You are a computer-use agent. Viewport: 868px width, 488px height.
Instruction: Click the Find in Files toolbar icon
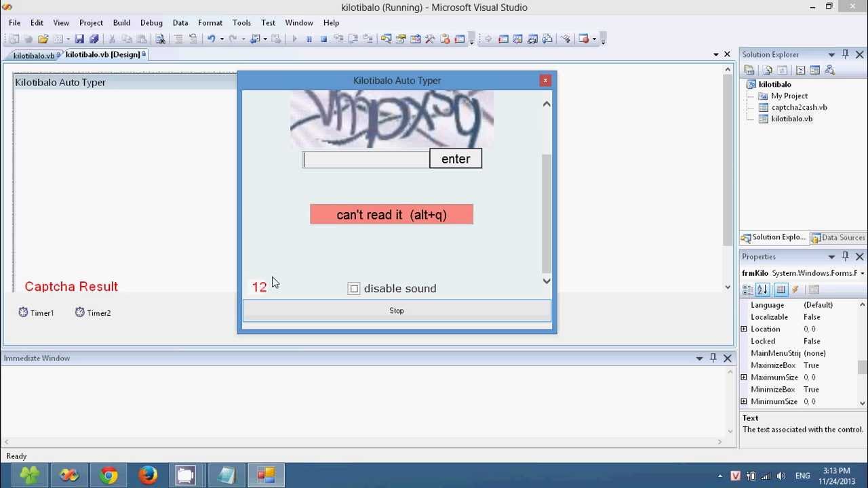point(160,39)
